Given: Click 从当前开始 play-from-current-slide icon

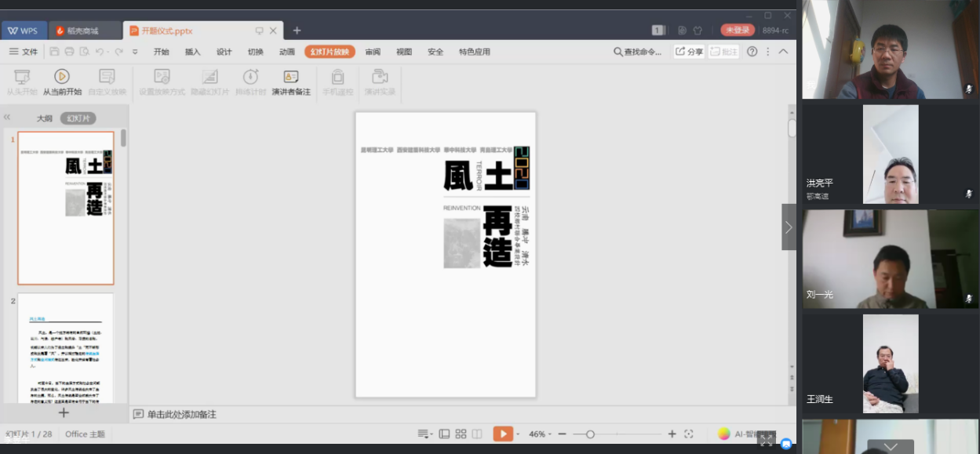Looking at the screenshot, I should [61, 76].
